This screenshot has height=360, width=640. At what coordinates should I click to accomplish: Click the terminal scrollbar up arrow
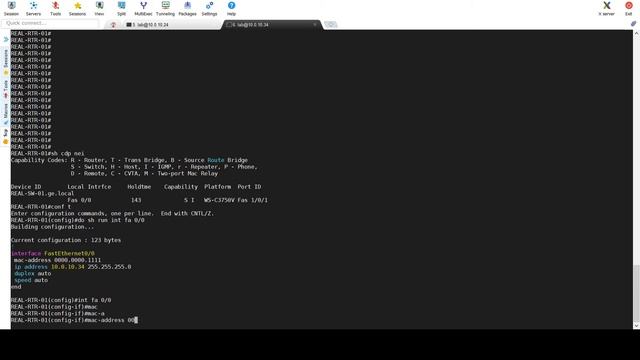tap(636, 33)
